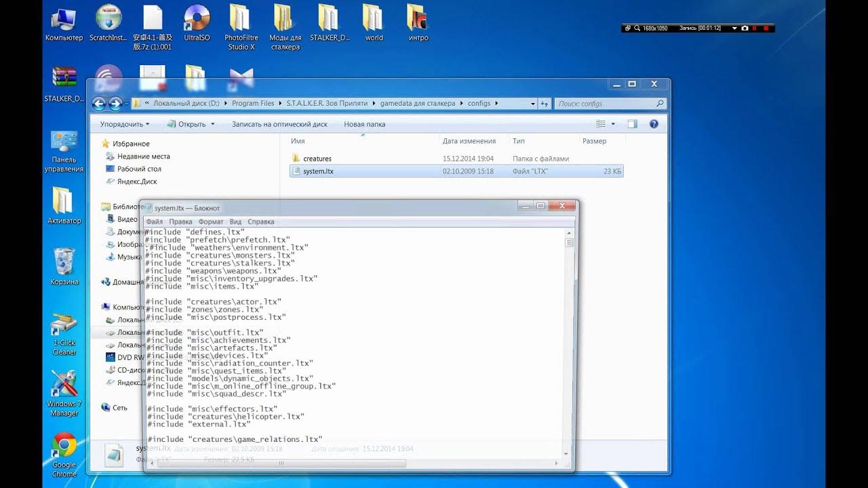The height and width of the screenshot is (488, 868).
Task: Click the "external.ltx" include line
Action: (199, 424)
